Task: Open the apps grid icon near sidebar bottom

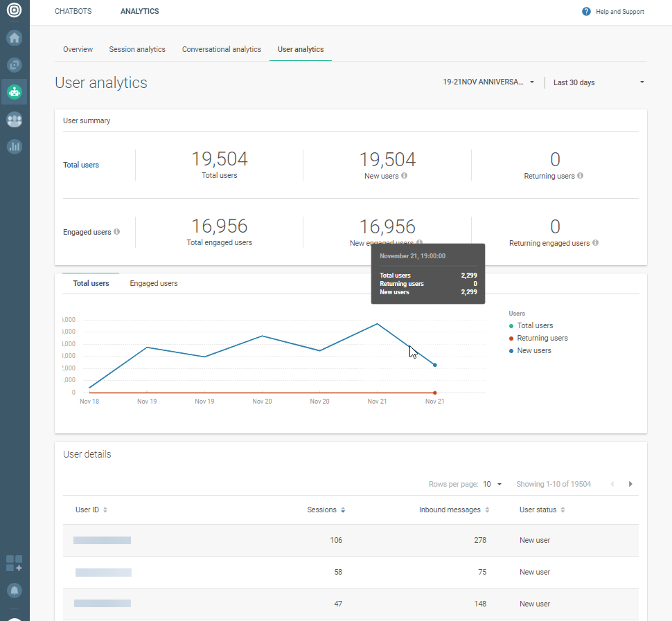Action: 14,564
